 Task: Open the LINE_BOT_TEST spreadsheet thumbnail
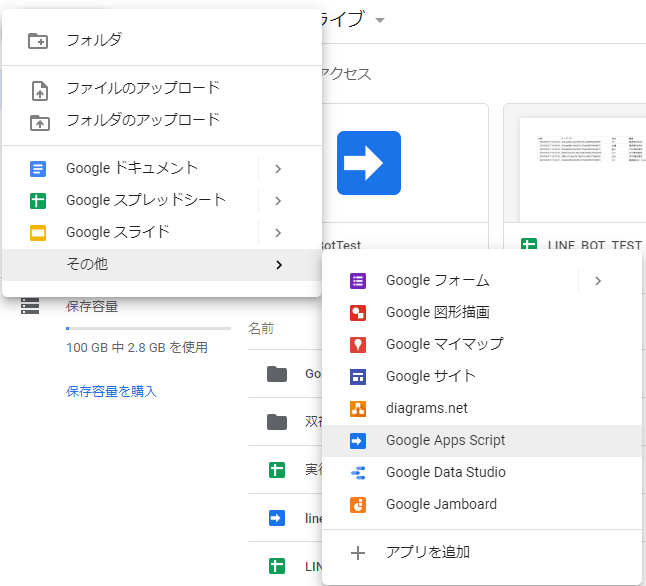575,178
